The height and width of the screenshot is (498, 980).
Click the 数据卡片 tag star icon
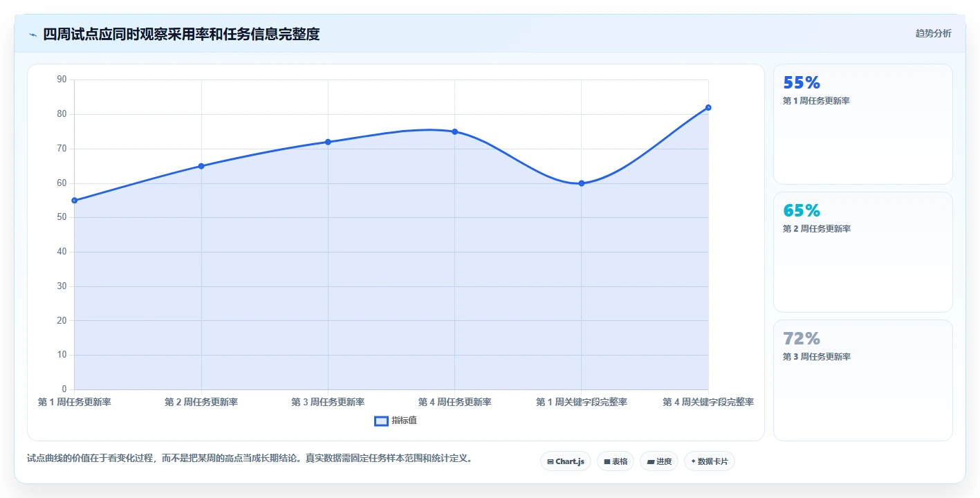693,461
